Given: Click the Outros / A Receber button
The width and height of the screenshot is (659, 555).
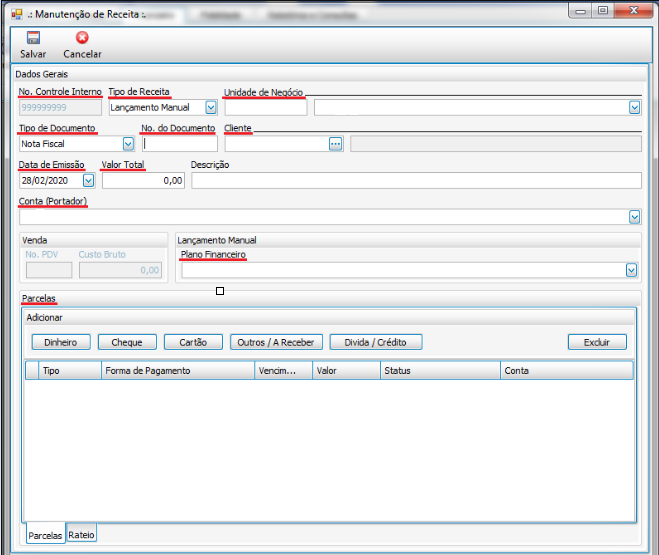Looking at the screenshot, I should (276, 342).
